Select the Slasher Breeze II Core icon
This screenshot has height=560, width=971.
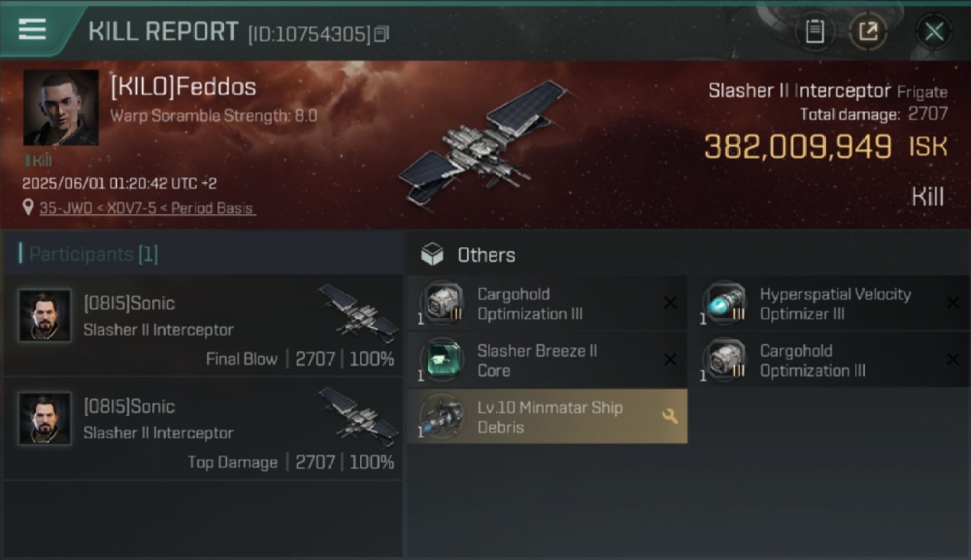click(442, 360)
